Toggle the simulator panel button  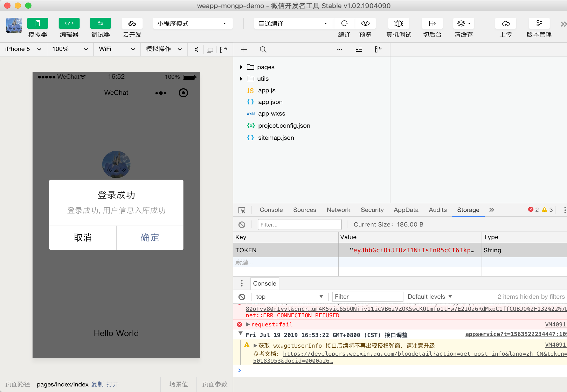pyautogui.click(x=38, y=23)
